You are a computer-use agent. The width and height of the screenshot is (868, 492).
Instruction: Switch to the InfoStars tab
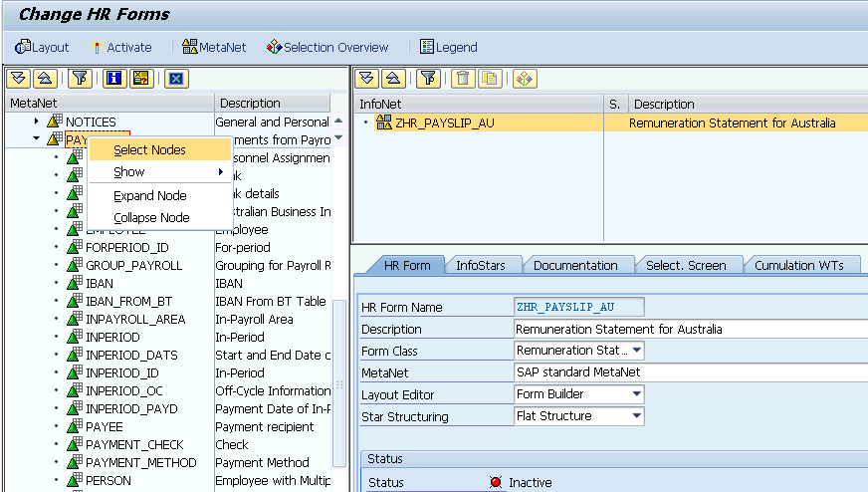(481, 265)
